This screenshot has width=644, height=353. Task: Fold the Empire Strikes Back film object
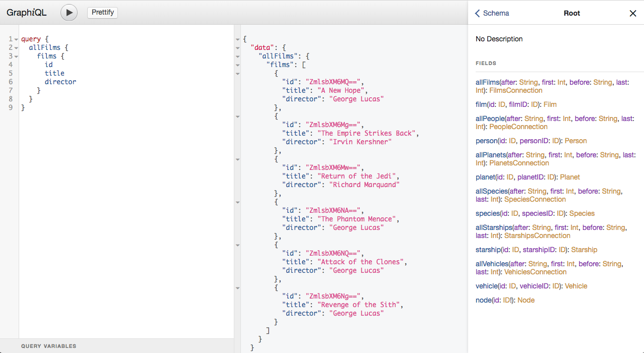point(237,116)
